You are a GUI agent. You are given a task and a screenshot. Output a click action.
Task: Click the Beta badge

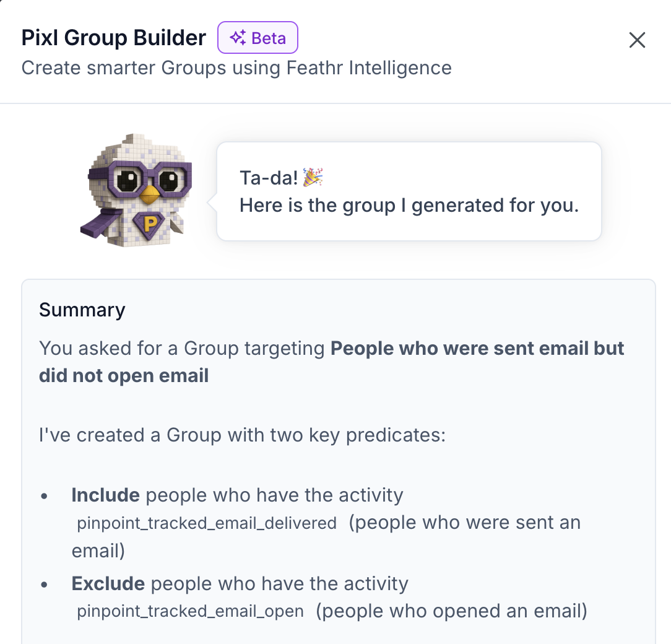tap(258, 37)
